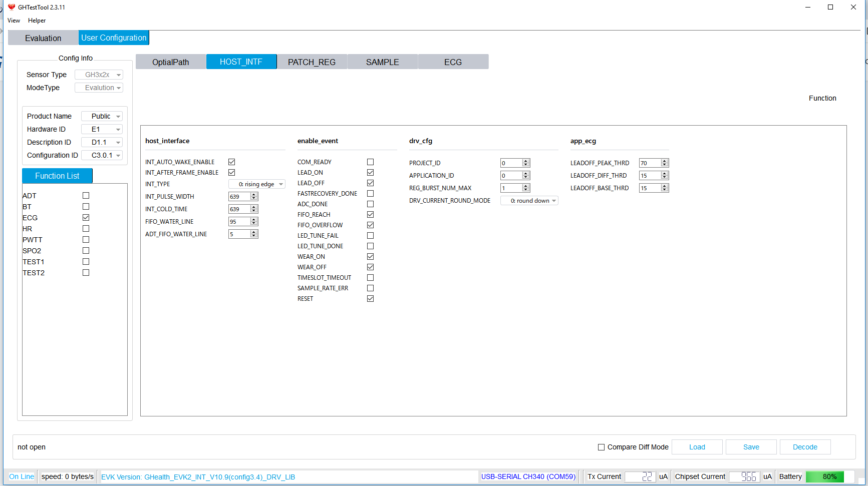The height and width of the screenshot is (486, 868).
Task: Click the GHTestTool heart app icon
Action: [x=12, y=7]
